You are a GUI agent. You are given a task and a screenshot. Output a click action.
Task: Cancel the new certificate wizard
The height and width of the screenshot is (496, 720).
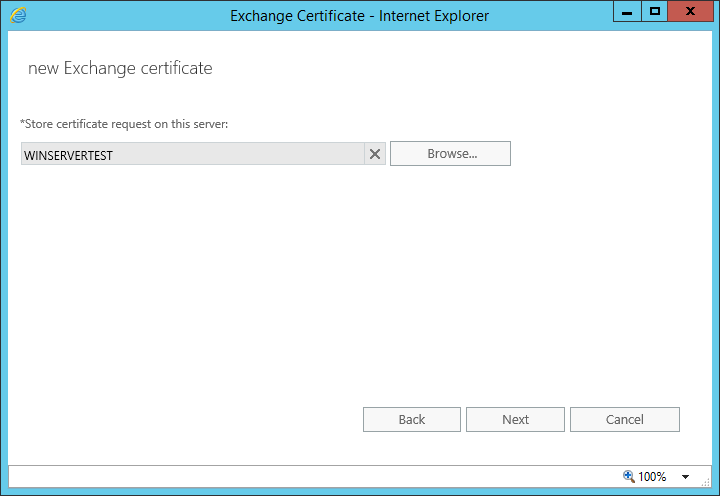point(625,420)
